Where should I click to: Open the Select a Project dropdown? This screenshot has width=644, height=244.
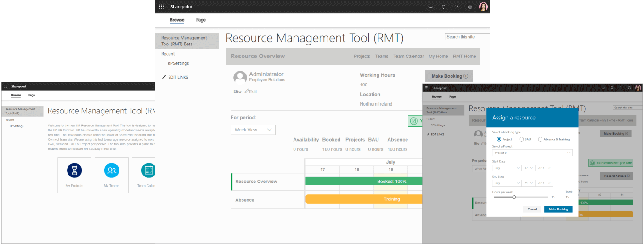tap(532, 153)
